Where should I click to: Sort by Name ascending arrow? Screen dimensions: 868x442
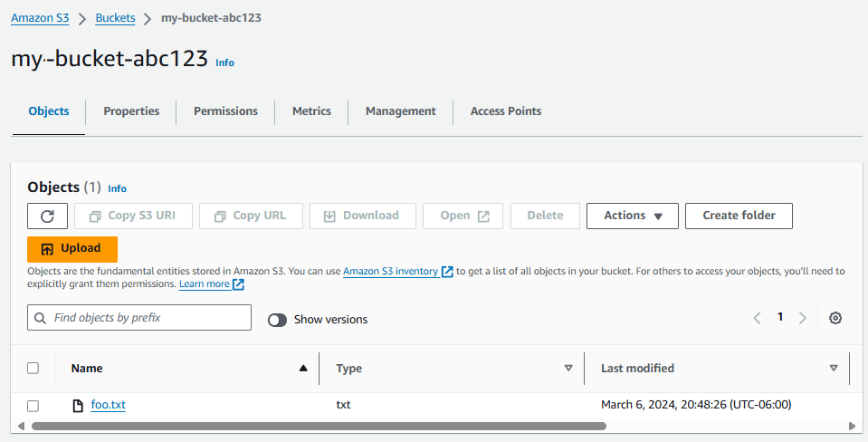pos(302,368)
